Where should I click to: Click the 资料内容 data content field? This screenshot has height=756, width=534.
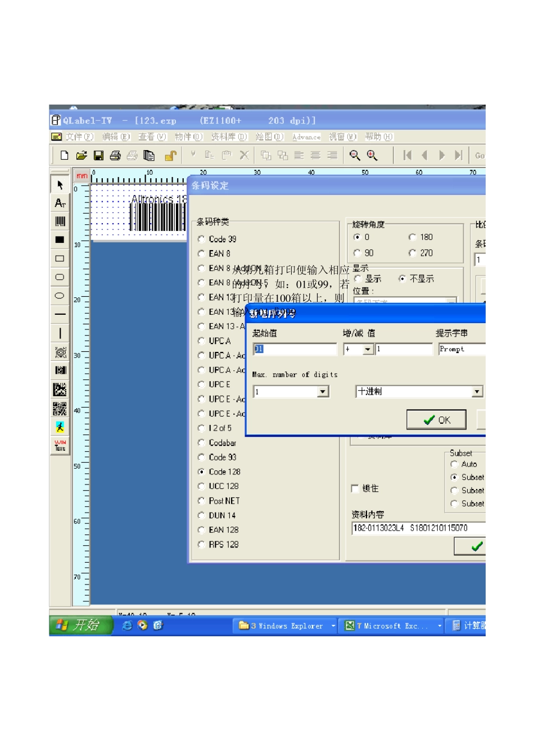[x=418, y=528]
